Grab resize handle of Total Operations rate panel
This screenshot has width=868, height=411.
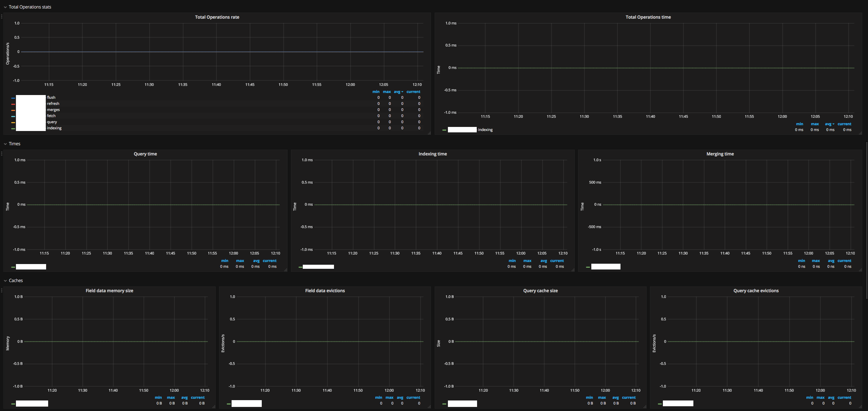point(429,133)
